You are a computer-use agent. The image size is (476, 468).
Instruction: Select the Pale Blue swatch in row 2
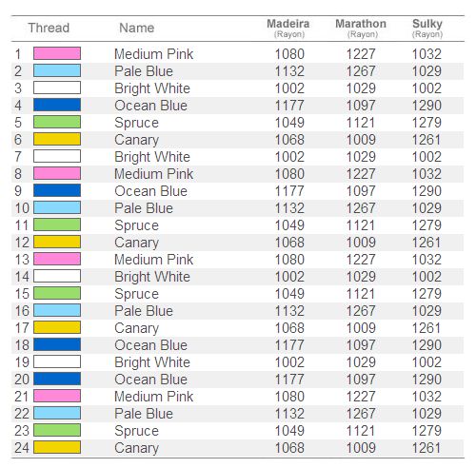[57, 70]
